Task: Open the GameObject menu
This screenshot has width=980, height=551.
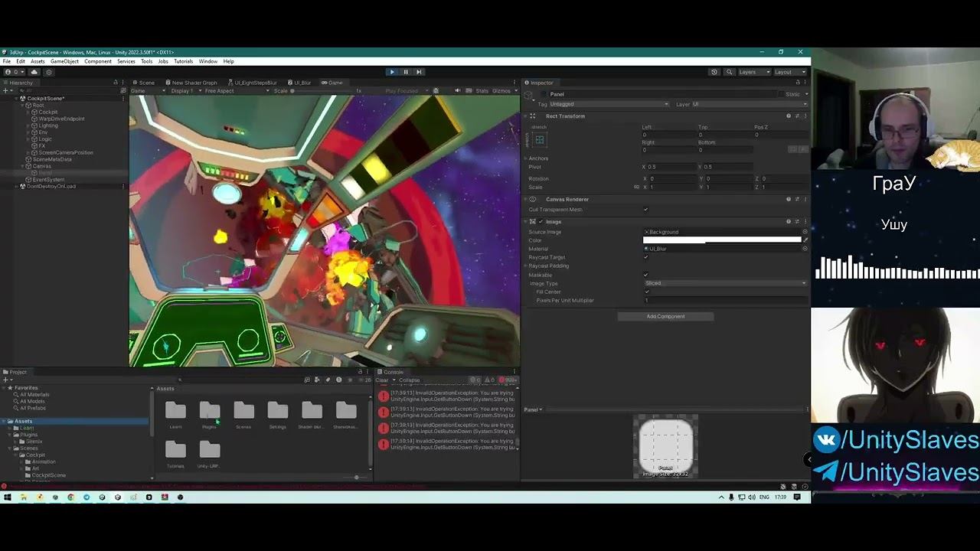Action: [x=64, y=61]
